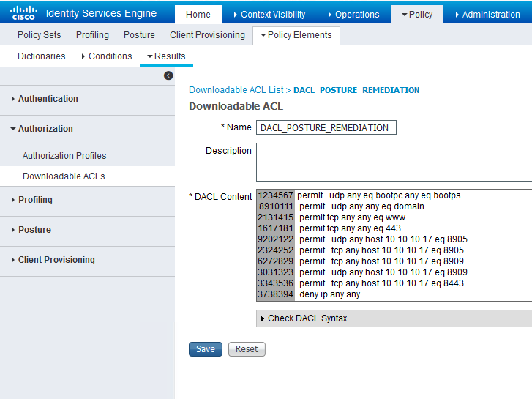Image resolution: width=532 pixels, height=399 pixels.
Task: Click the tcp 10.10.10.17 eq 8909 line
Action: pos(381,261)
